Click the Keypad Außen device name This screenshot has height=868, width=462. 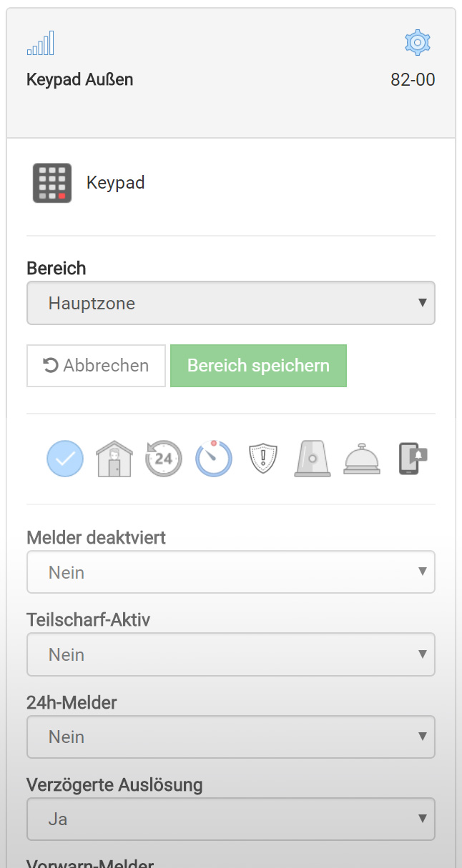79,79
